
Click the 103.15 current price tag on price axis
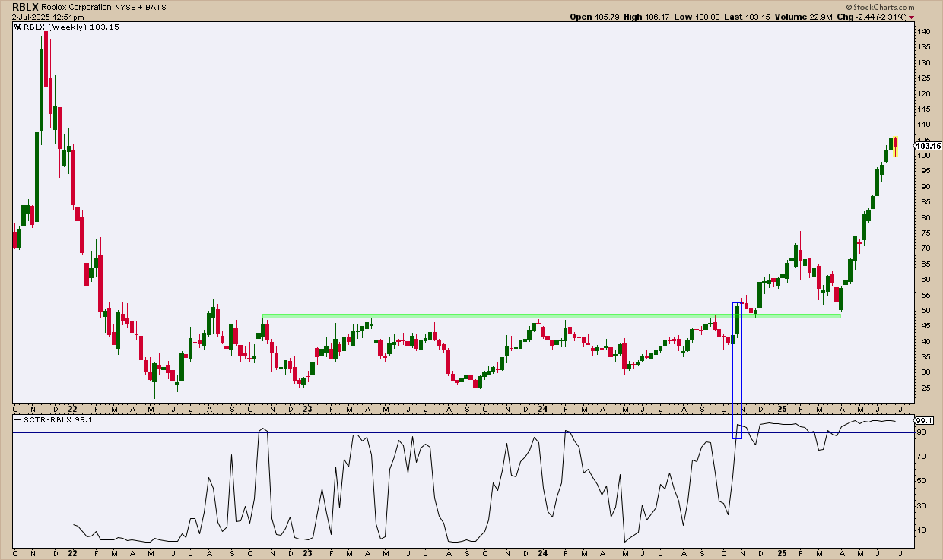pyautogui.click(x=928, y=146)
